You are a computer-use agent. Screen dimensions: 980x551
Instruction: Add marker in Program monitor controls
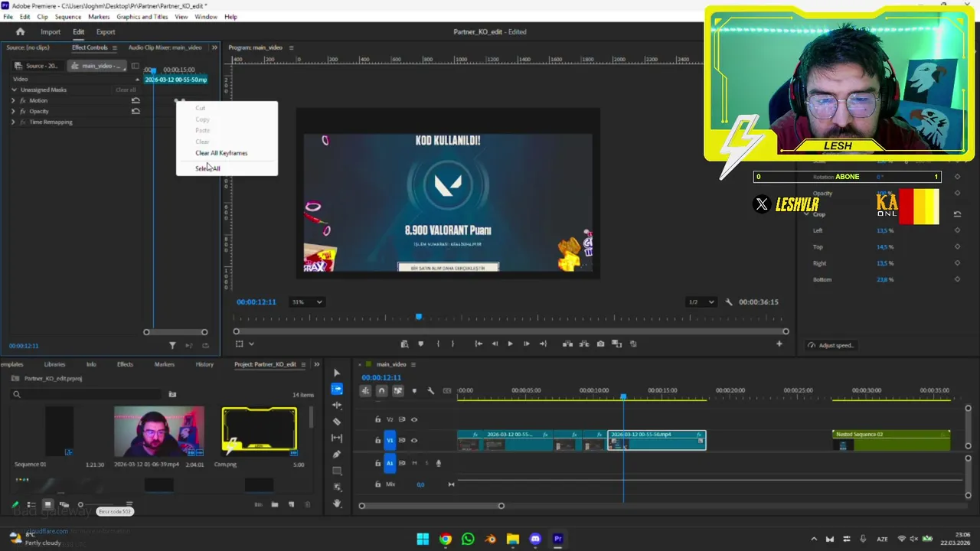click(420, 344)
